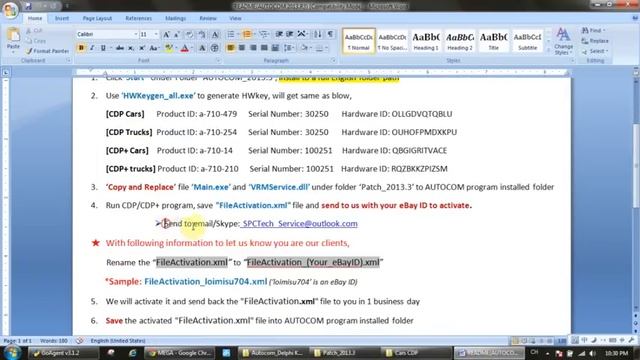Toggle Underline formatting button
This screenshot has width=640, height=360.
coord(103,48)
